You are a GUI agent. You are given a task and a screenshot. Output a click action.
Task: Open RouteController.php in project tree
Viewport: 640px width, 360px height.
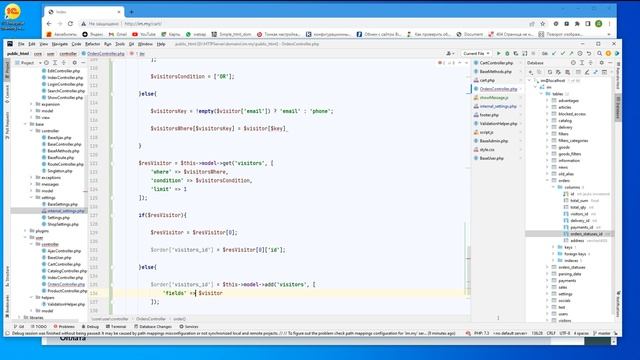(x=65, y=164)
